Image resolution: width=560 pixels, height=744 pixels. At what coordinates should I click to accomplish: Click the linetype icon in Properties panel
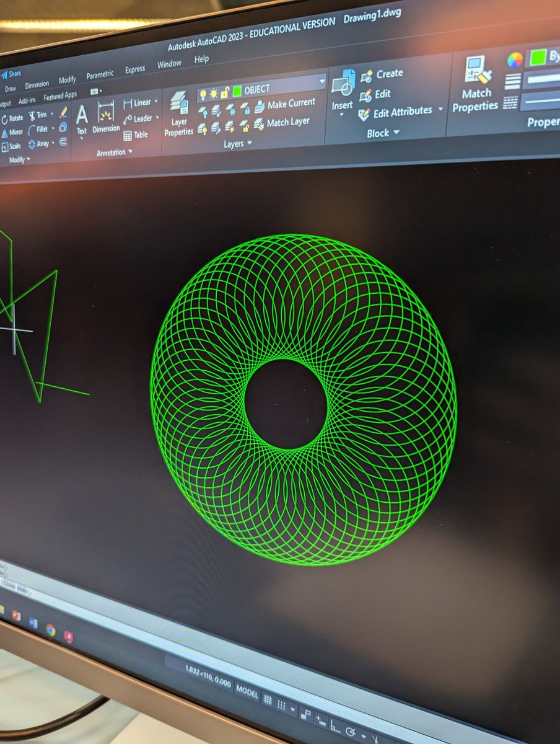pos(510,102)
